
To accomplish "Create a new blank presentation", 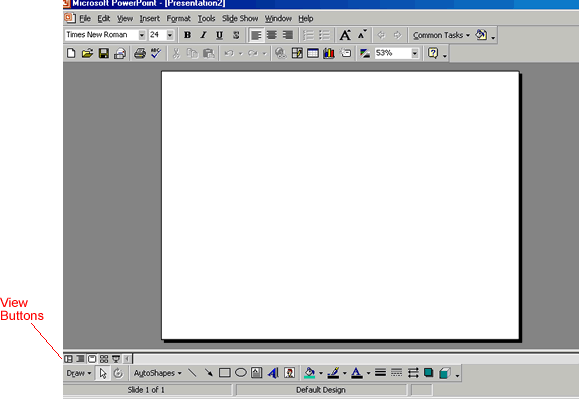I will pyautogui.click(x=71, y=54).
